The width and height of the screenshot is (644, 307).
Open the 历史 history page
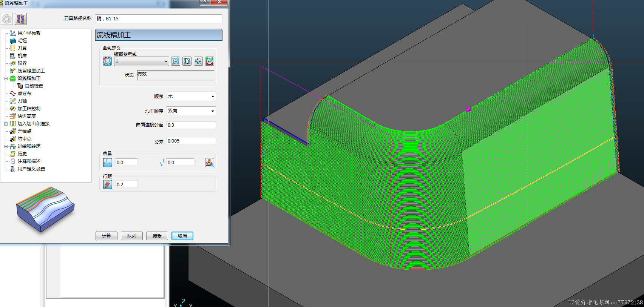point(22,154)
